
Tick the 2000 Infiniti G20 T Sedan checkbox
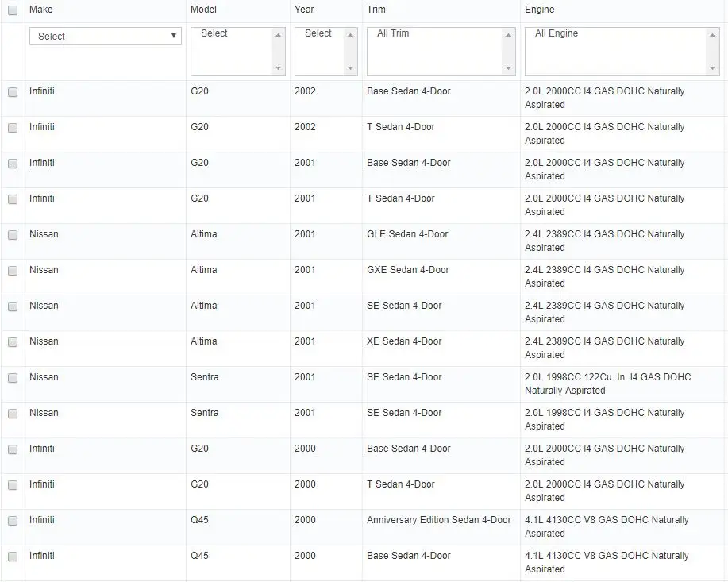tap(13, 485)
